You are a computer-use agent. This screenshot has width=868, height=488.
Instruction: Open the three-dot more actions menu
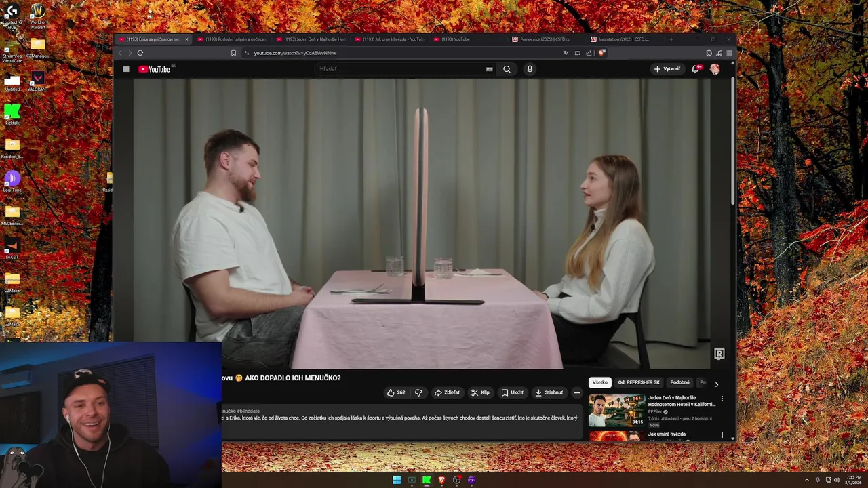click(x=577, y=392)
